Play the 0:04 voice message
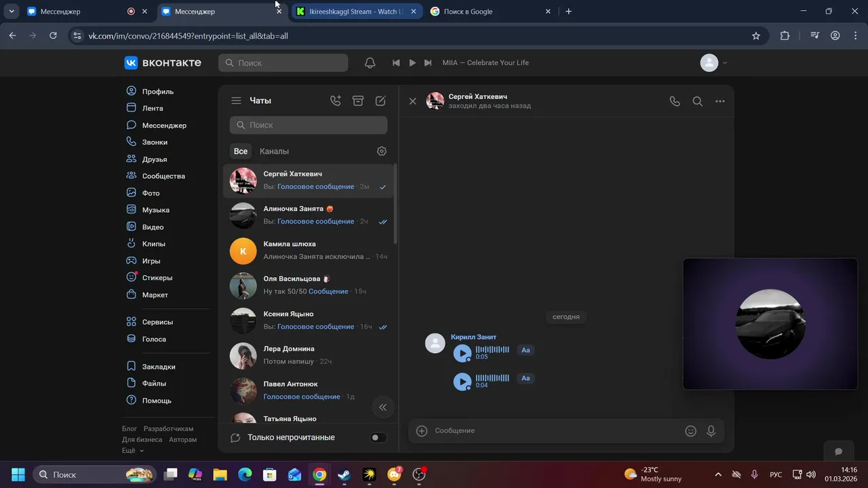868x488 pixels. tap(462, 382)
